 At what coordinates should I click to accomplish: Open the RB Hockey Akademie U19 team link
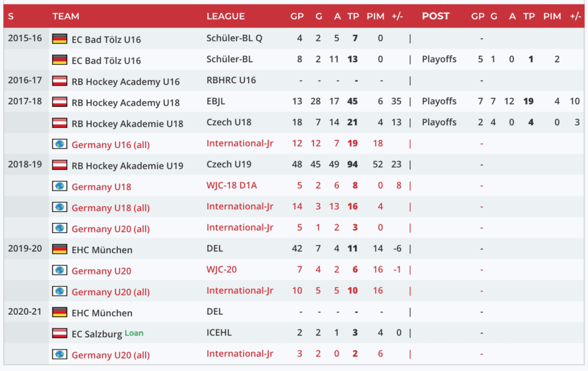pos(127,166)
